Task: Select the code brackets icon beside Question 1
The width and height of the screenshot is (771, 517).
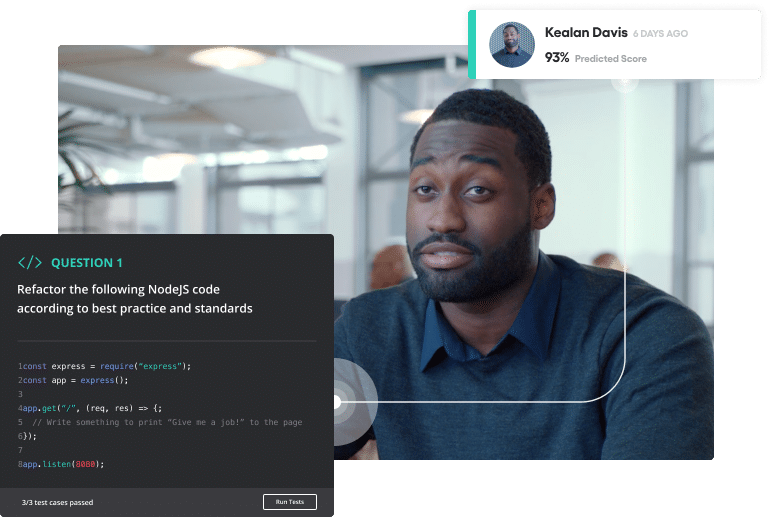Action: click(30, 263)
